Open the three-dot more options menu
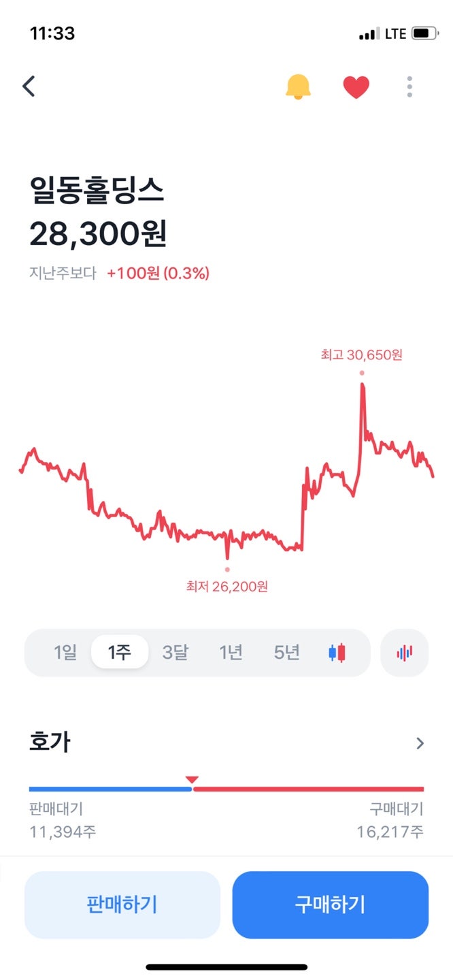The width and height of the screenshot is (453, 980). (x=409, y=86)
